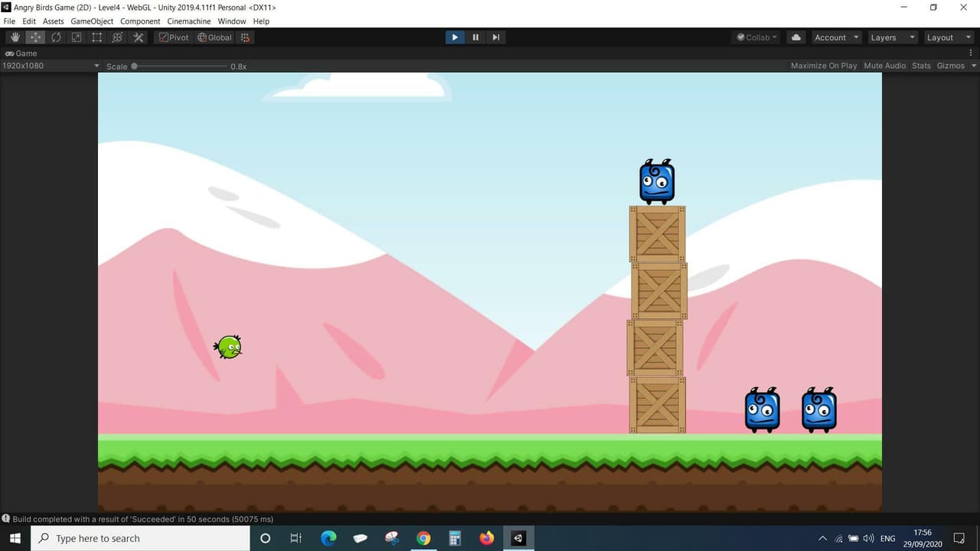
Task: Toggle Maximize On Play
Action: 824,66
